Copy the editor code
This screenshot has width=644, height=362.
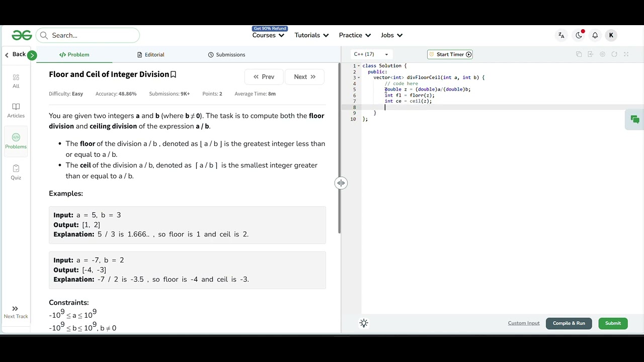[579, 54]
